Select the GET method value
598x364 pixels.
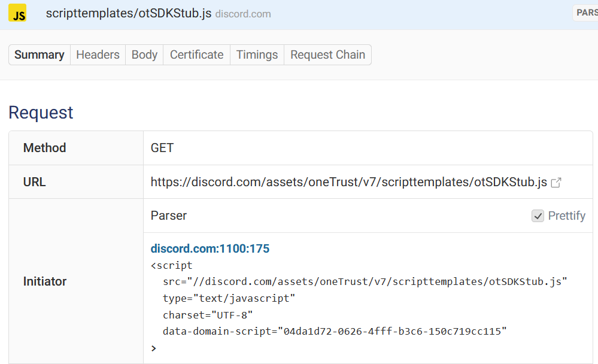click(x=162, y=148)
